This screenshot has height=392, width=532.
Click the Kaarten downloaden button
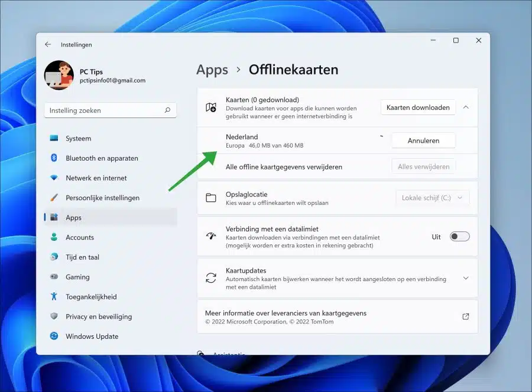tap(418, 107)
